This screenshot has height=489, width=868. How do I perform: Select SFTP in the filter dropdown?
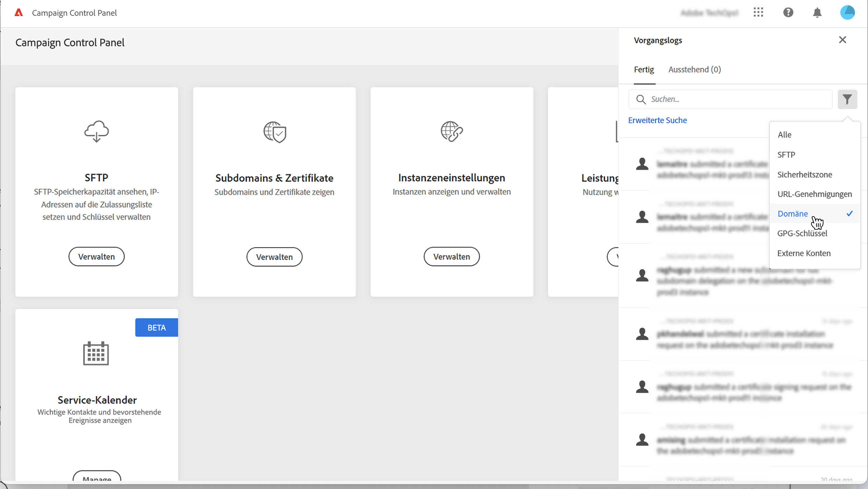(x=786, y=155)
